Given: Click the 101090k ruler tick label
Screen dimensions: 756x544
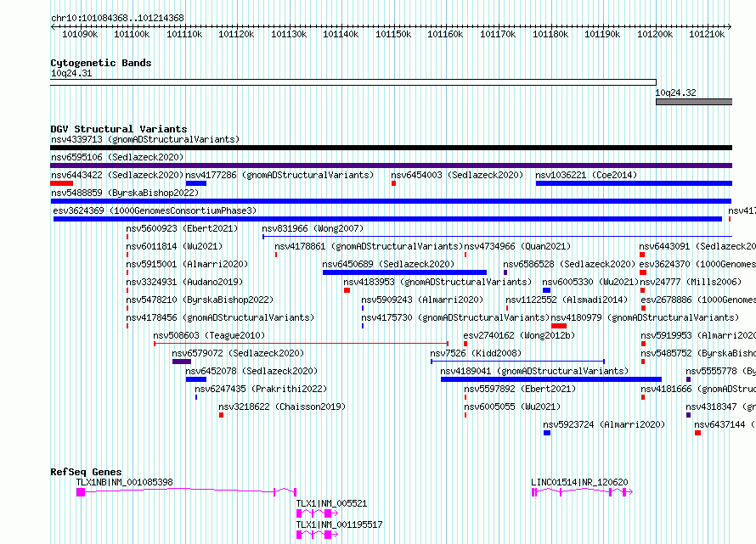Looking at the screenshot, I should [x=80, y=34].
